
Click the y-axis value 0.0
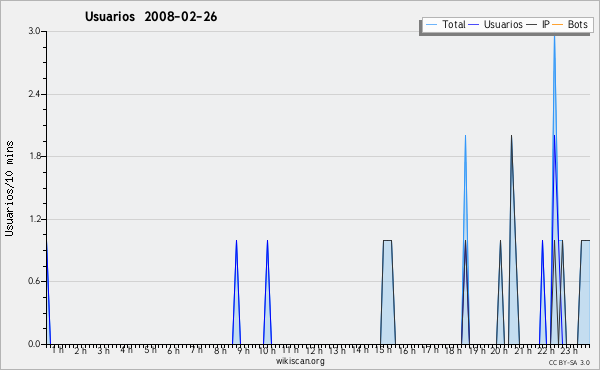34,344
